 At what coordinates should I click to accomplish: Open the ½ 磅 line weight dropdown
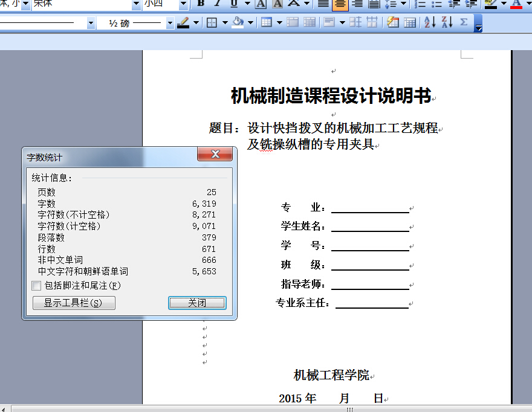170,23
